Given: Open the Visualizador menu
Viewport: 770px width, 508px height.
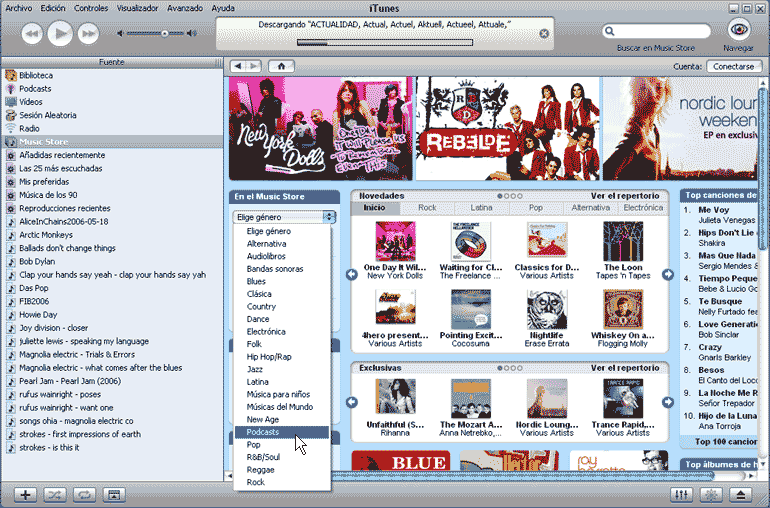Looking at the screenshot, I should [x=138, y=8].
